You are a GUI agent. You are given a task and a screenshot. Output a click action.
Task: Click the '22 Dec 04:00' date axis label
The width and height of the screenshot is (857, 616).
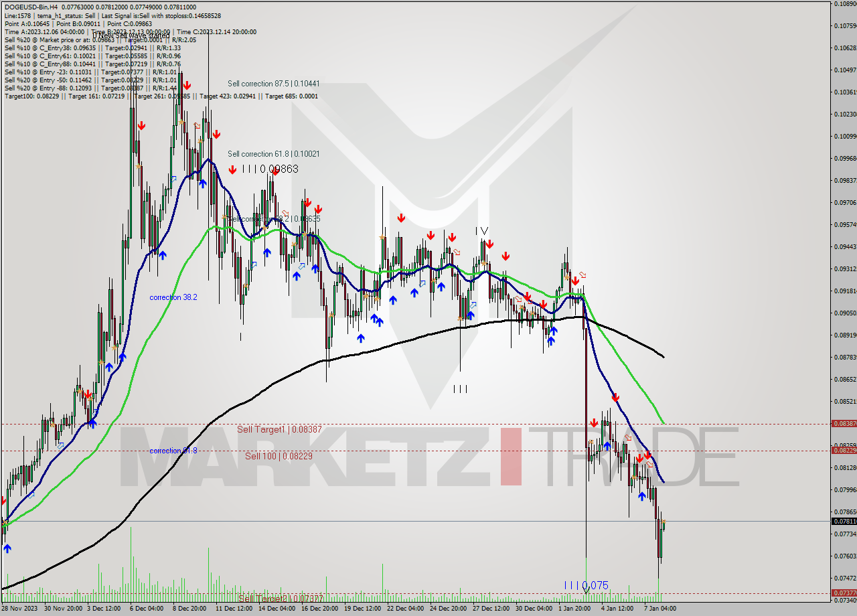pos(406,609)
